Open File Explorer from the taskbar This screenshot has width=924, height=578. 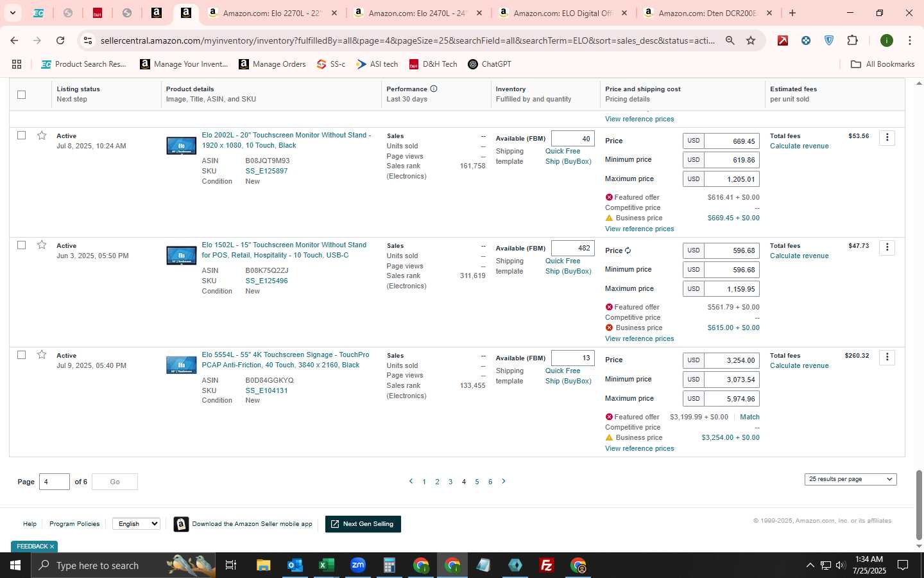pos(263,565)
